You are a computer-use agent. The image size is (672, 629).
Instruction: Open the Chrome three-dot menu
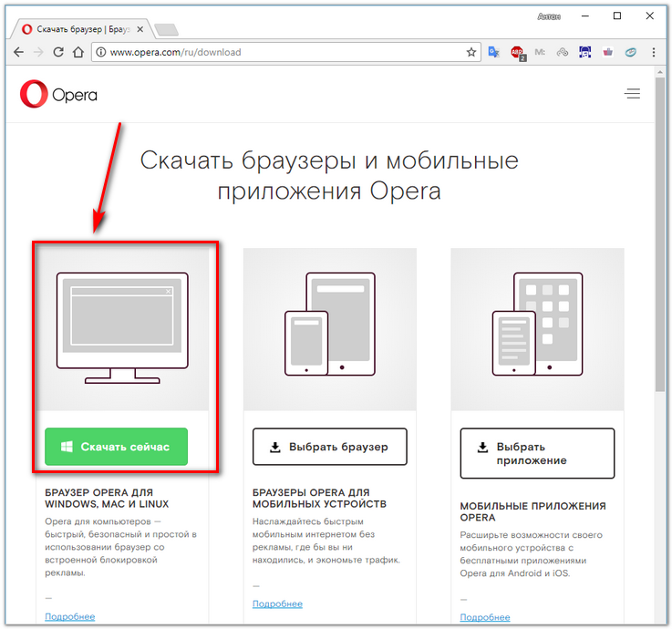pyautogui.click(x=654, y=52)
